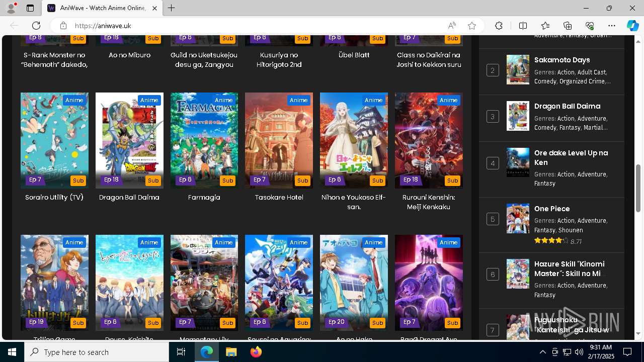Click the Sakamoto Days sidebar thumbnail
644x362 pixels.
click(518, 69)
